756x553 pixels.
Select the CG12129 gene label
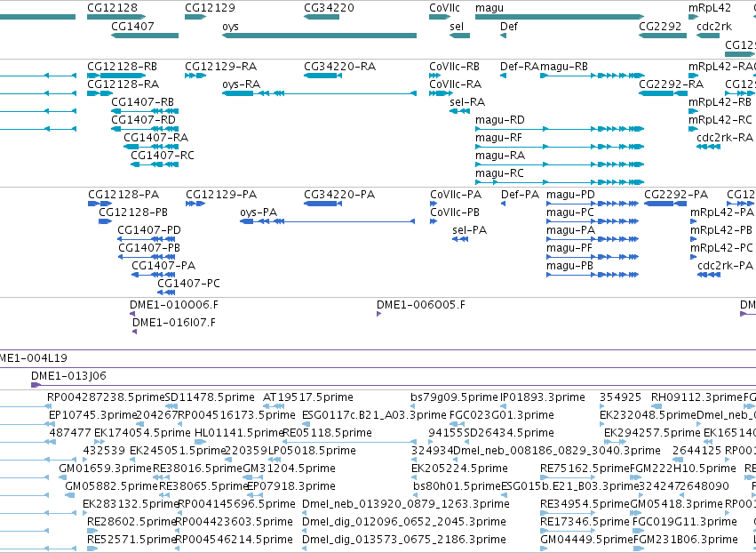pyautogui.click(x=210, y=8)
